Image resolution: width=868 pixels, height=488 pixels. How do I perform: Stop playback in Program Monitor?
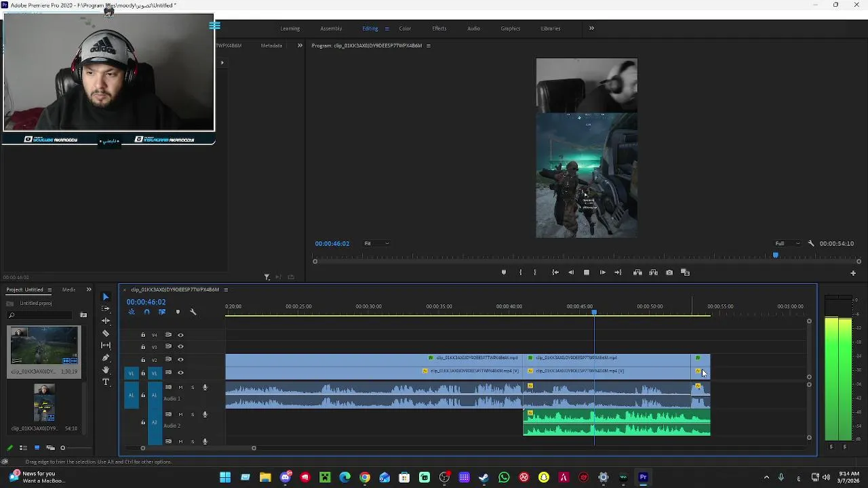(587, 272)
